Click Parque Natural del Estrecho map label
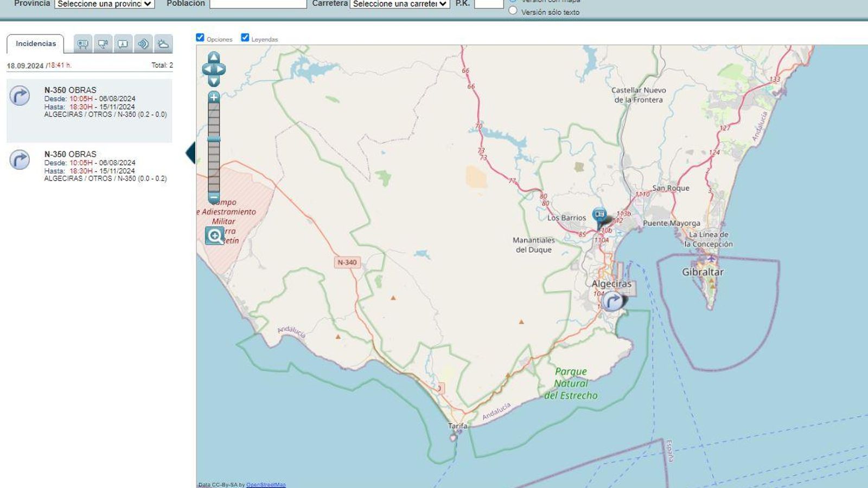Image resolution: width=868 pixels, height=488 pixels. click(571, 383)
